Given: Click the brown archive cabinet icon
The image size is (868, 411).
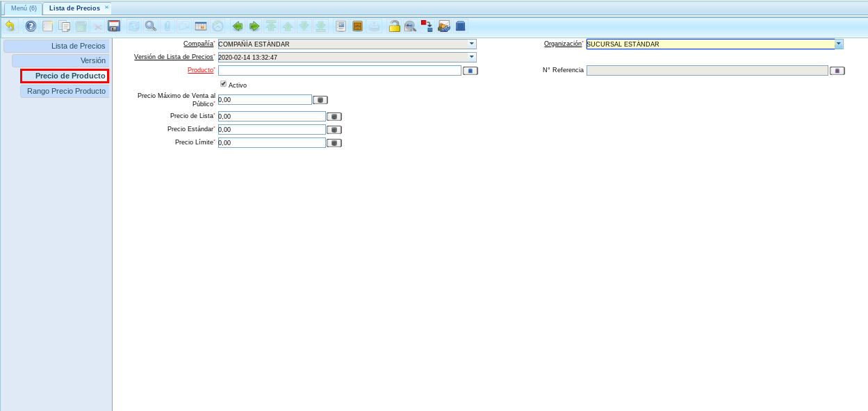Looking at the screenshot, I should pyautogui.click(x=357, y=26).
